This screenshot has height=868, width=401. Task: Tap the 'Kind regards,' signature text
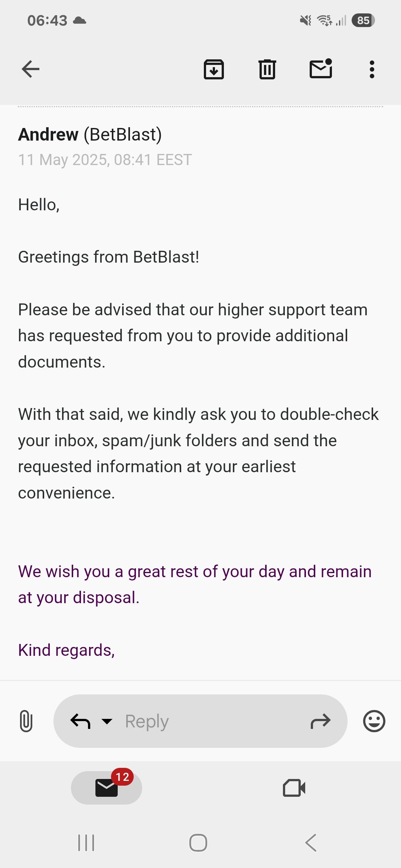point(66,650)
